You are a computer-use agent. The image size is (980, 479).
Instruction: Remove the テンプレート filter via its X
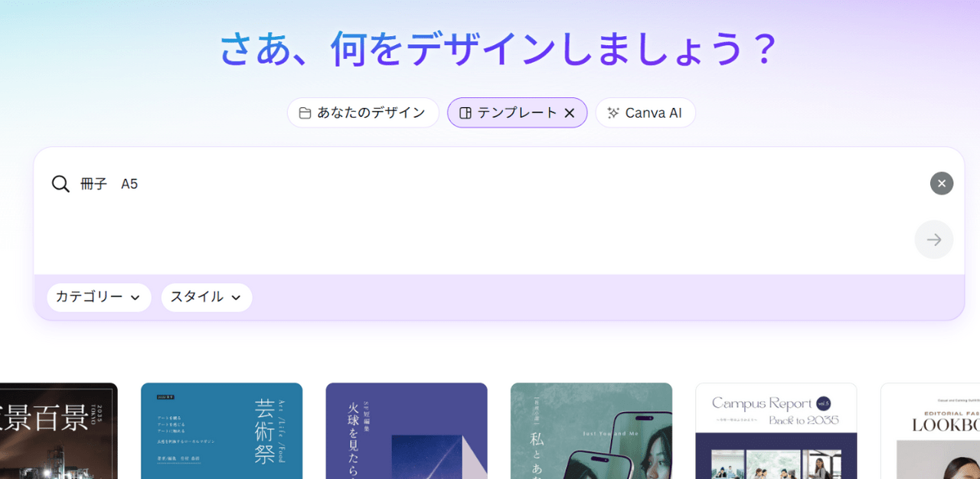570,112
